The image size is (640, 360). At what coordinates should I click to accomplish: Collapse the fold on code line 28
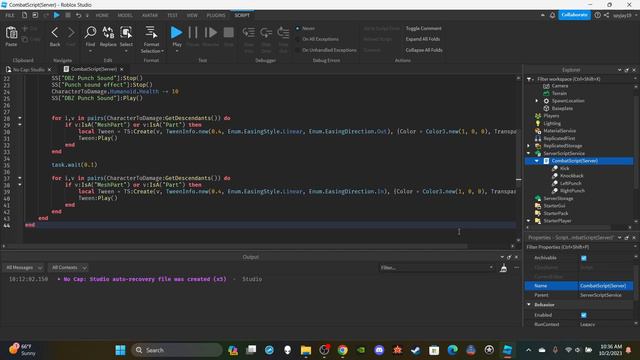[20, 118]
